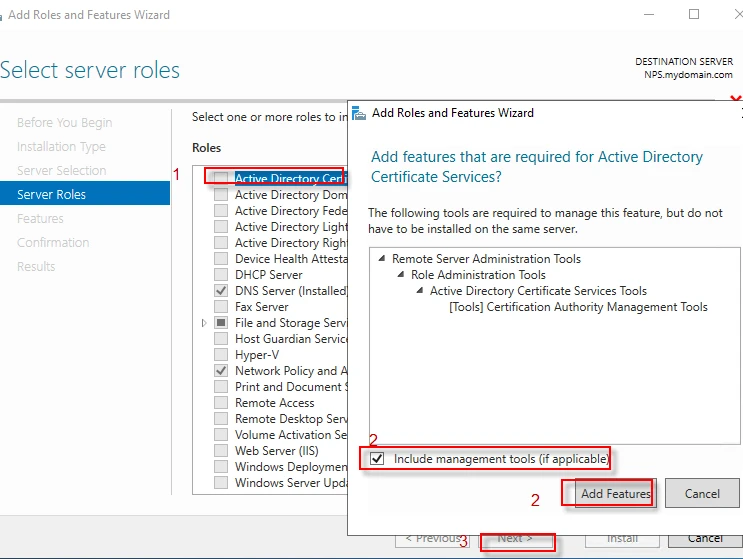Image resolution: width=743 pixels, height=559 pixels.
Task: Select the Web Server (IIS) checkbox
Action: coord(221,451)
